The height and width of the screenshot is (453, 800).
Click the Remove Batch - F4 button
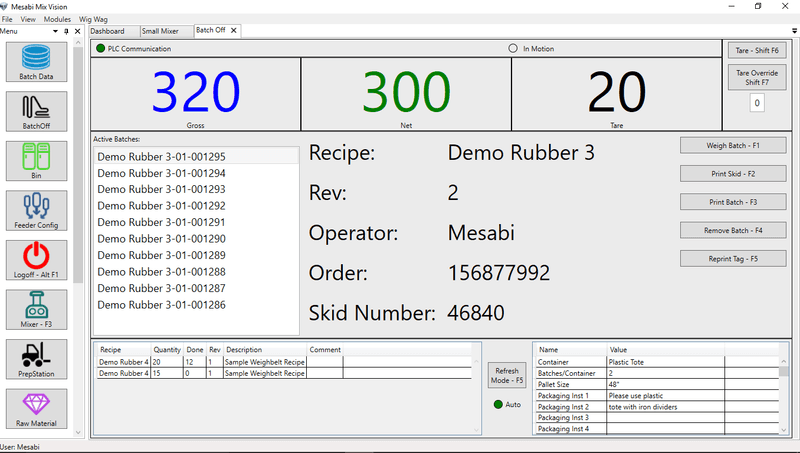point(733,231)
